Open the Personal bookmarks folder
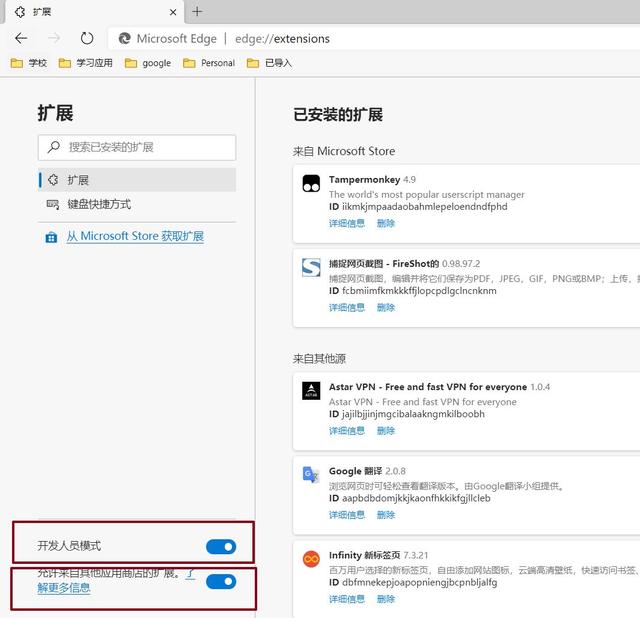 (209, 63)
